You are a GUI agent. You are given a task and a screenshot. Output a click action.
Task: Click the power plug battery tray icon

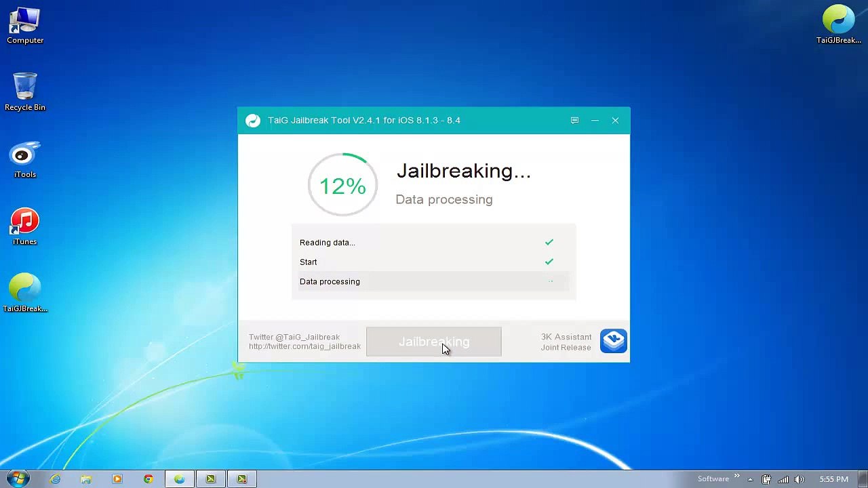point(766,479)
